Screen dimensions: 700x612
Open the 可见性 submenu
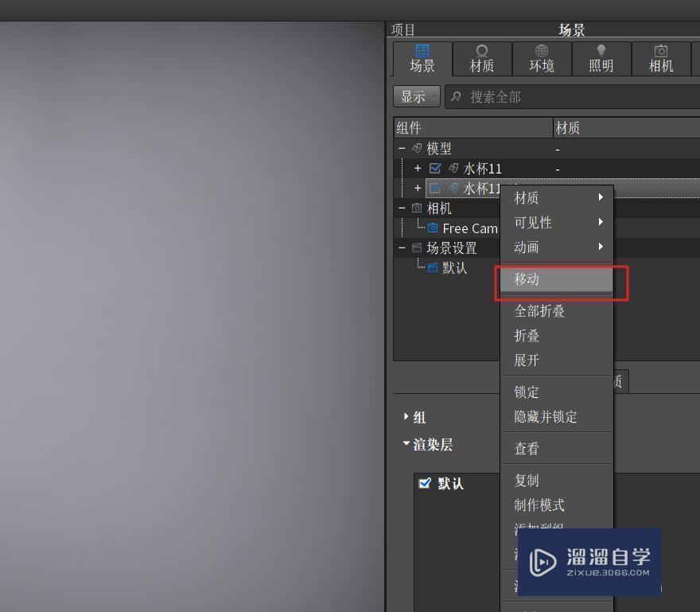pos(535,222)
